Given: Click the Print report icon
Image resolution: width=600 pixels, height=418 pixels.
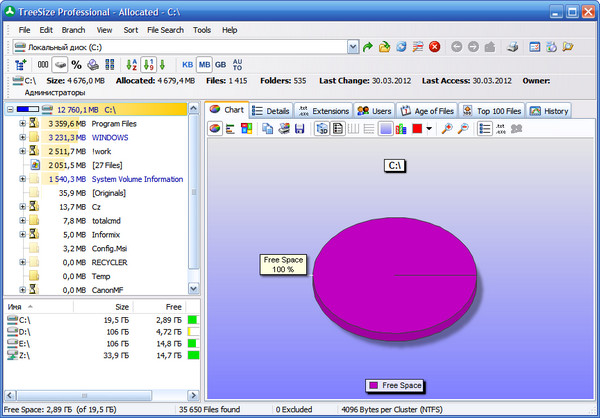Looking at the screenshot, I should 512,47.
